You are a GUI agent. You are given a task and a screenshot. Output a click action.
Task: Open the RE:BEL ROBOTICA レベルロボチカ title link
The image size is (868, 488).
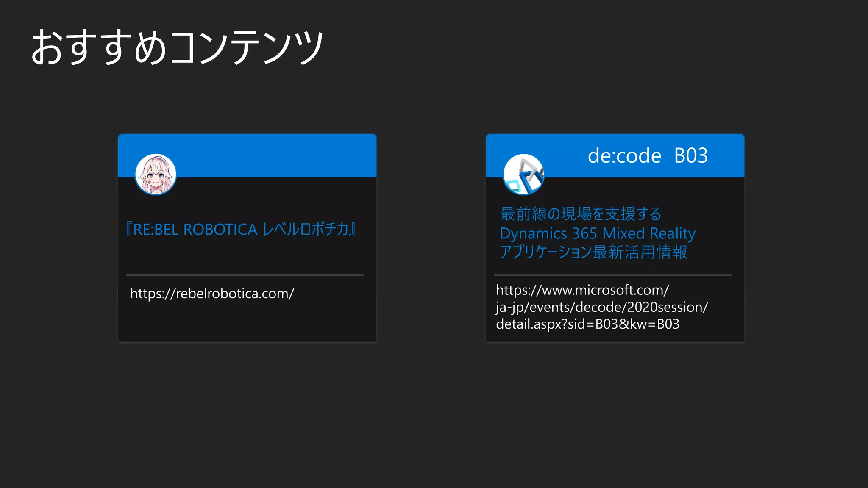coord(240,229)
